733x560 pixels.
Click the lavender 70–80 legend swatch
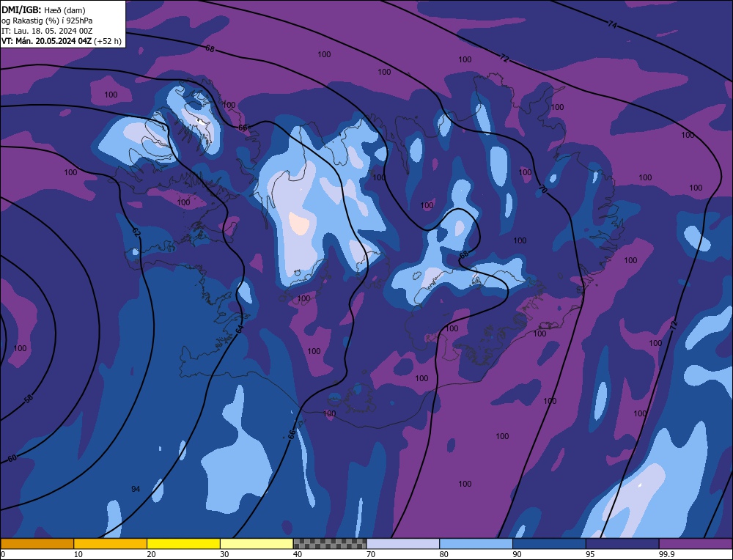coord(403,543)
